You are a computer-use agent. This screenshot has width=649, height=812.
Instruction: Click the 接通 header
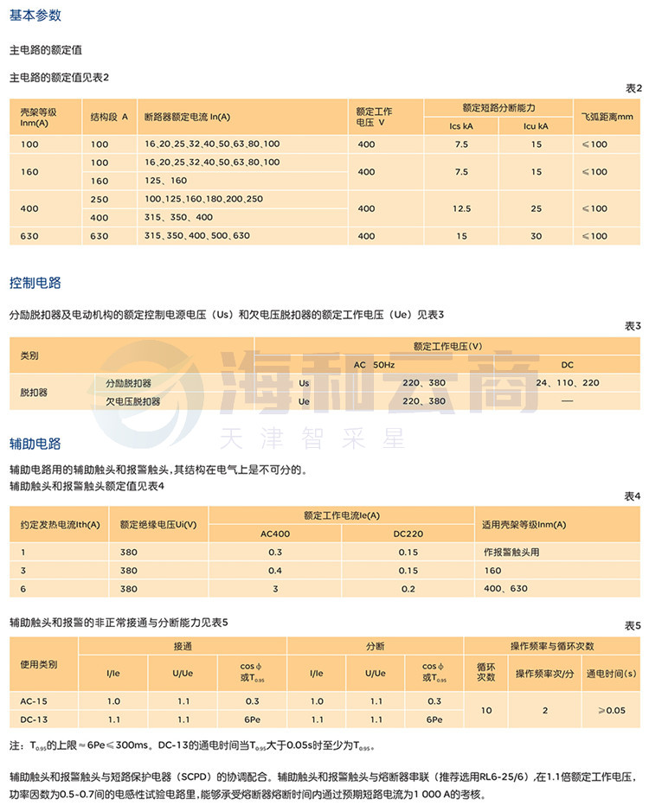pos(183,646)
